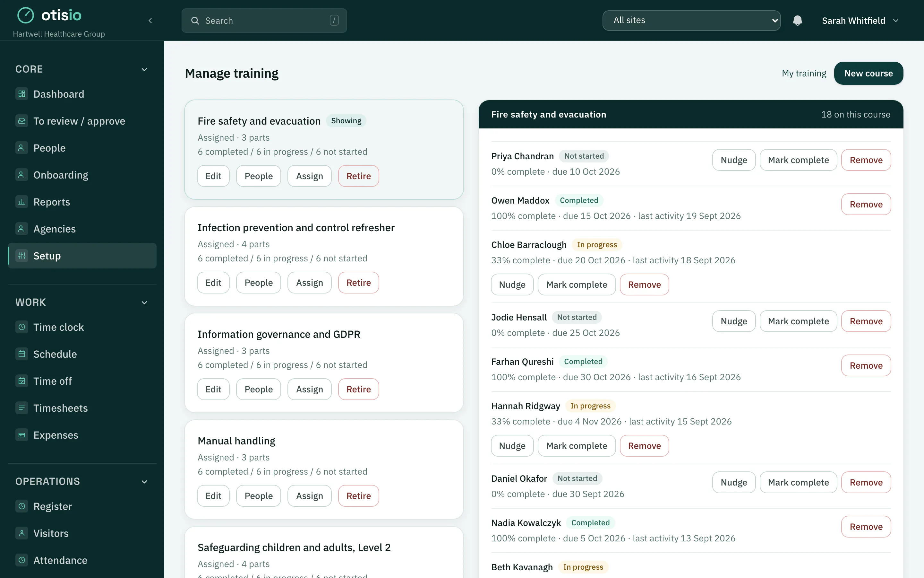Click the New course button

click(868, 73)
